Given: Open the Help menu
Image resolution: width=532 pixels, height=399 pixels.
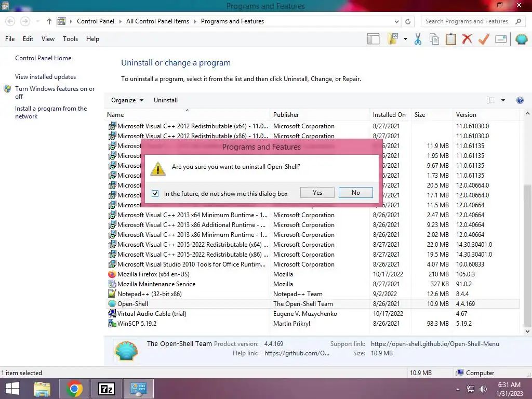Looking at the screenshot, I should point(92,39).
